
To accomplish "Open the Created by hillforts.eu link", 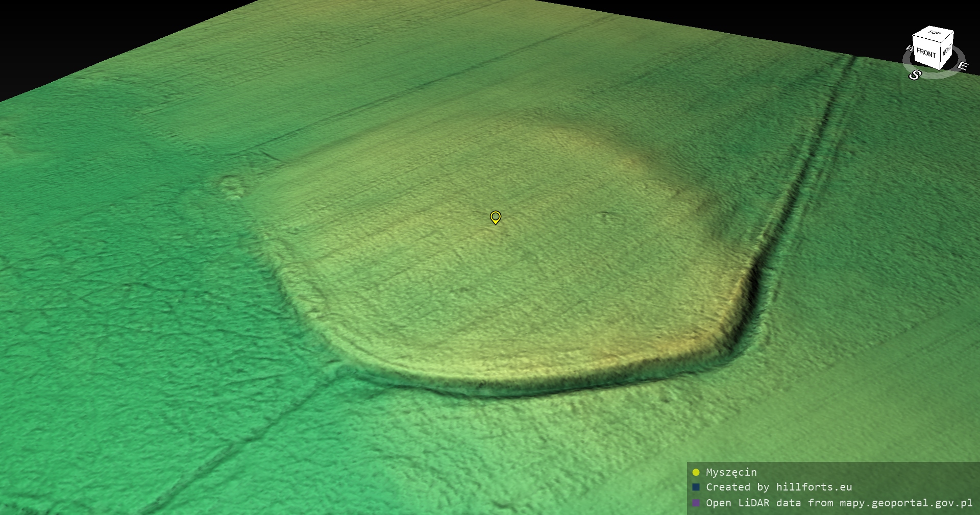I will pos(778,487).
